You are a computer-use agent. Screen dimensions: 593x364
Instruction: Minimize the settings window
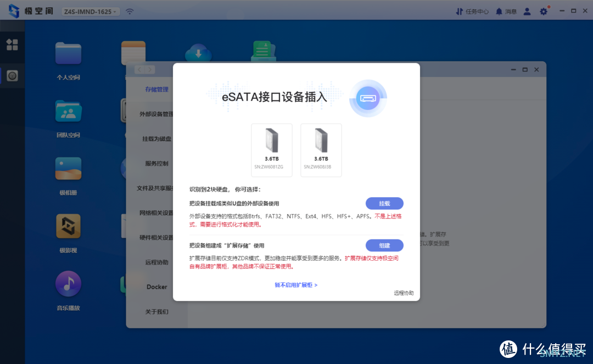[513, 70]
